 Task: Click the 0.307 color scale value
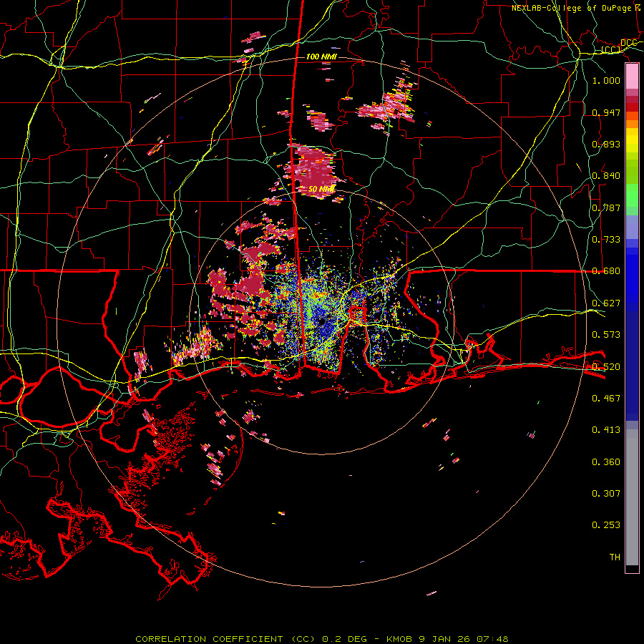point(606,493)
